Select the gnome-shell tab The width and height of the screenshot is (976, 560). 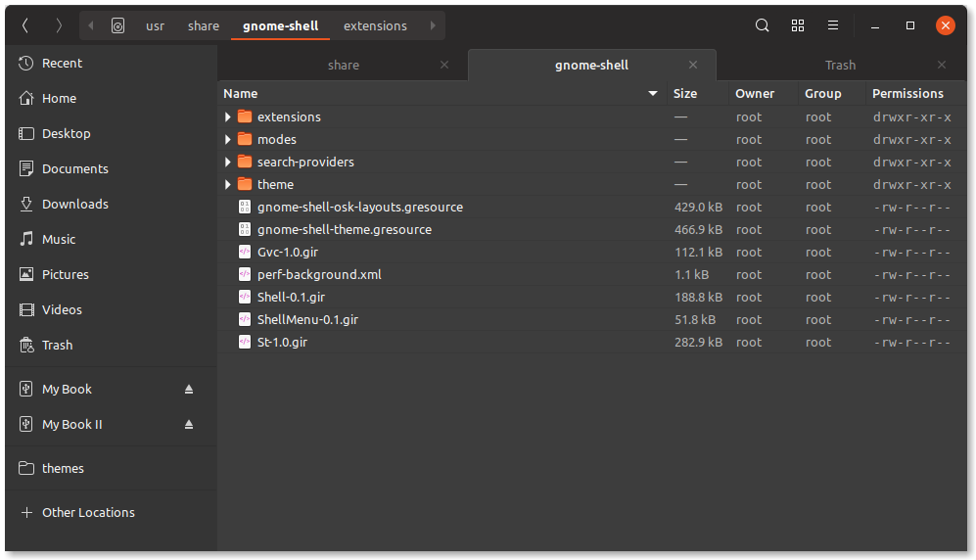(x=591, y=66)
